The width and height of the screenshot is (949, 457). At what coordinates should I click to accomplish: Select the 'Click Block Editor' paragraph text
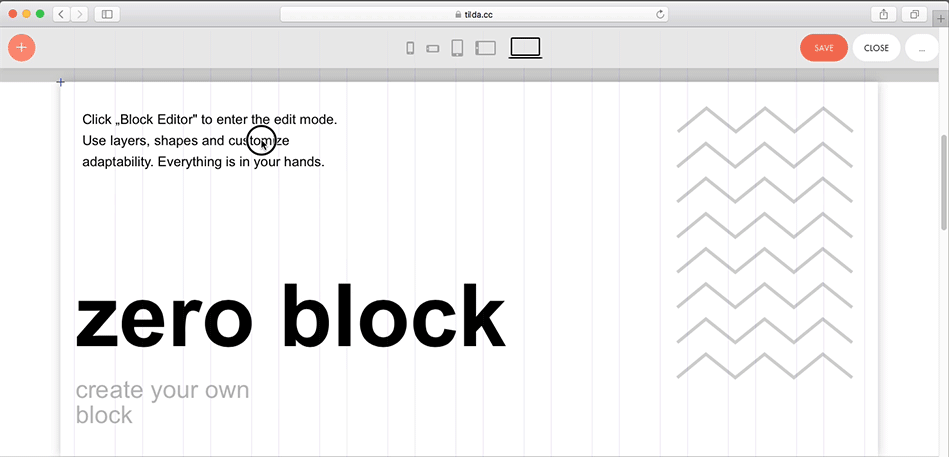[x=209, y=140]
